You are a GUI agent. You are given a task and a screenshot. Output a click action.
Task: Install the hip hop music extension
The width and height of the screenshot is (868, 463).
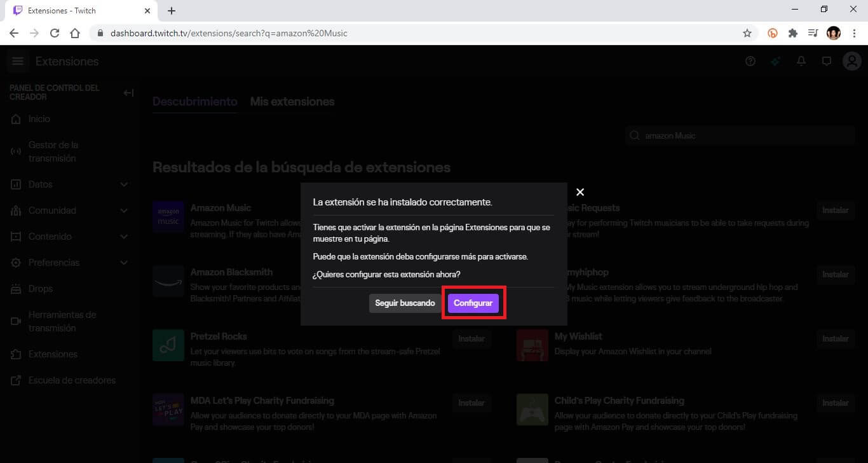coord(836,275)
